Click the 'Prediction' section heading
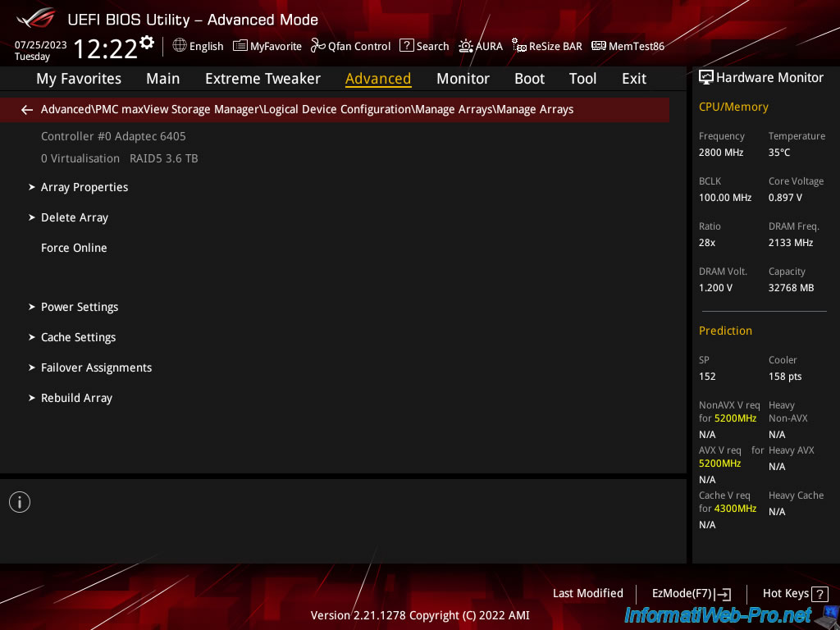Viewport: 840px width, 630px height. pos(725,331)
